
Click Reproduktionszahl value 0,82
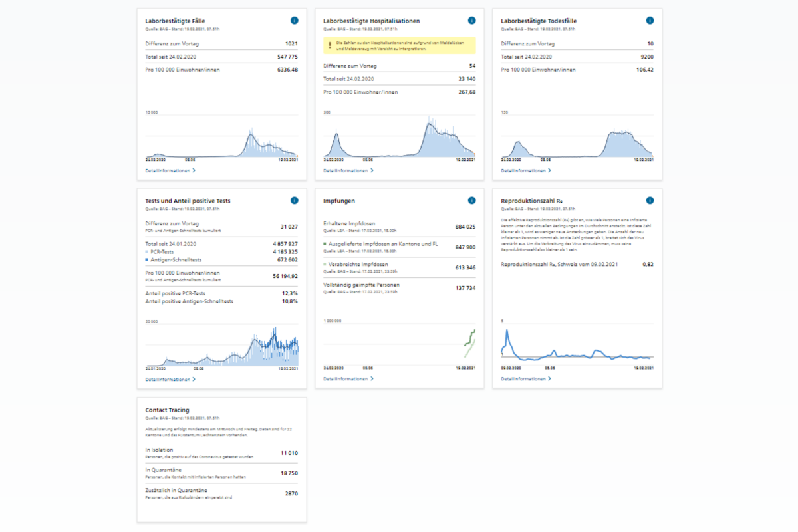click(648, 264)
